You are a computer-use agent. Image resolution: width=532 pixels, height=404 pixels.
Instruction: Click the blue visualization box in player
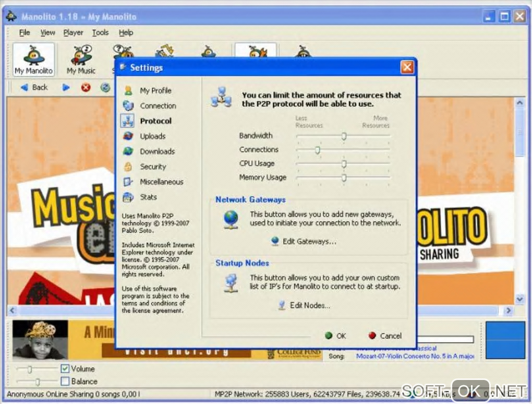tap(505, 340)
